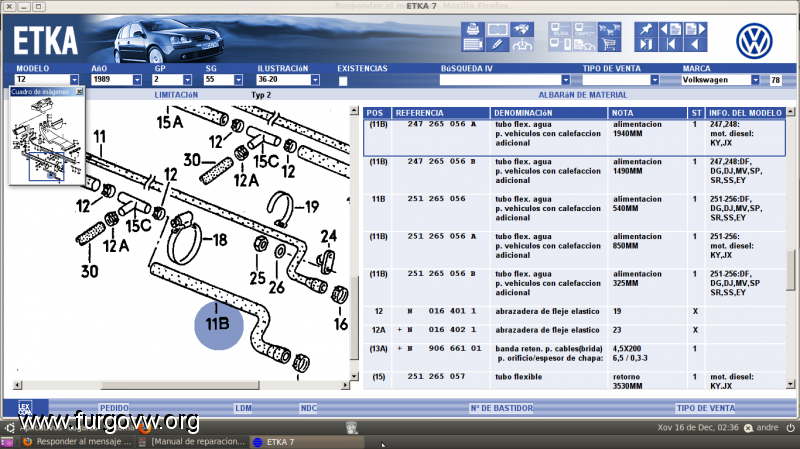
Task: Click the document and car icon
Action: click(x=585, y=45)
